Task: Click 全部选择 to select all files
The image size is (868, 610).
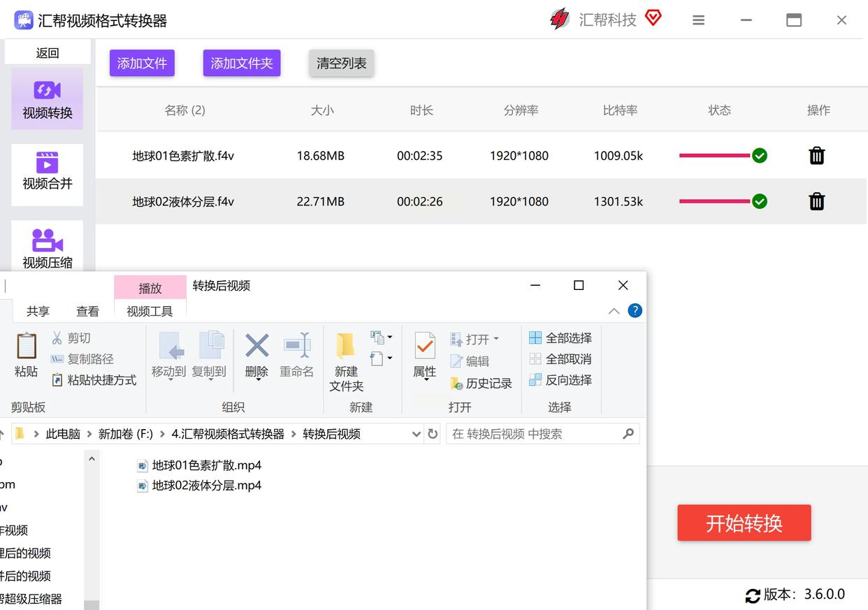Action: 560,338
